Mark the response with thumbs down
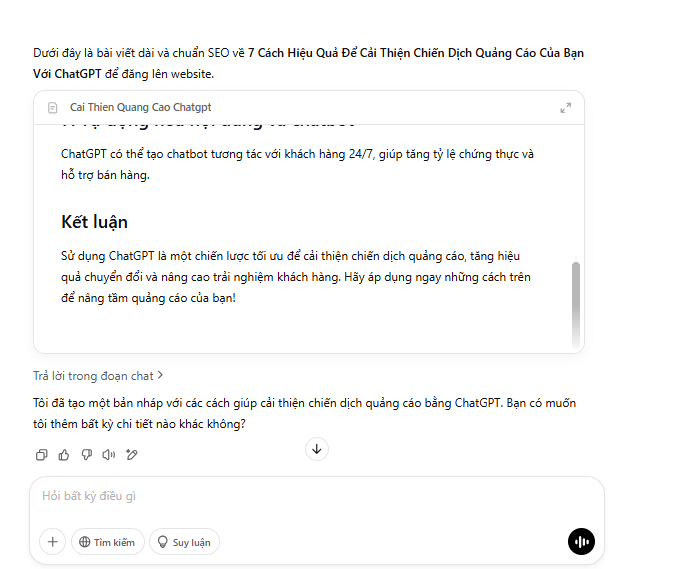 [x=86, y=455]
